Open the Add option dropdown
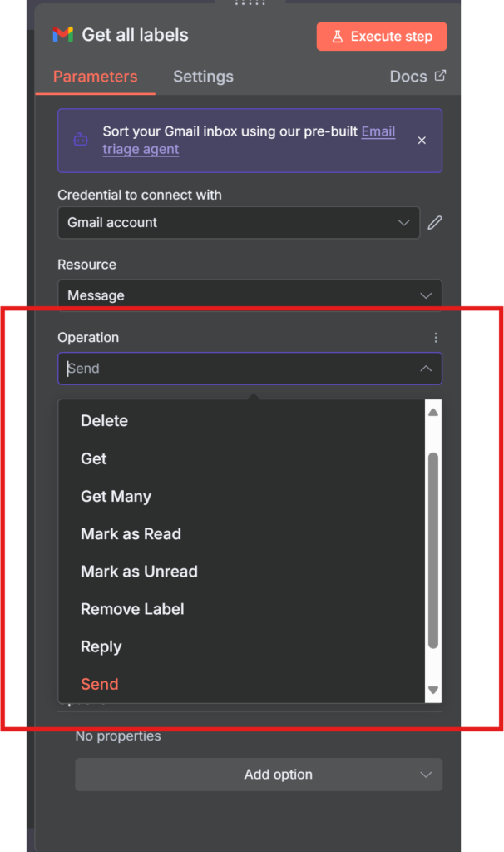Image resolution: width=504 pixels, height=852 pixels. 258,775
